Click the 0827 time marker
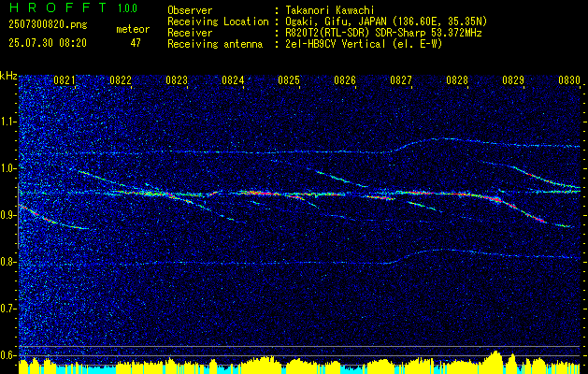This screenshot has width=588, height=374. pos(401,80)
